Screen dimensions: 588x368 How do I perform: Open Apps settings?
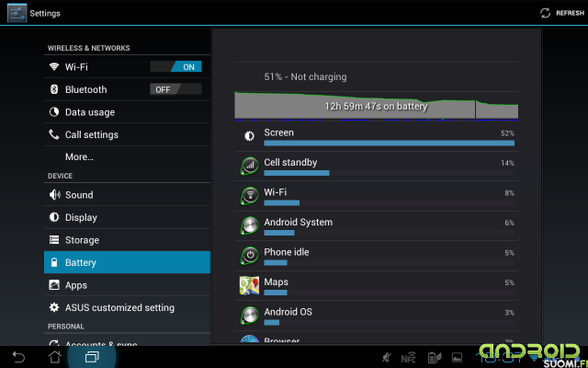[x=127, y=284]
